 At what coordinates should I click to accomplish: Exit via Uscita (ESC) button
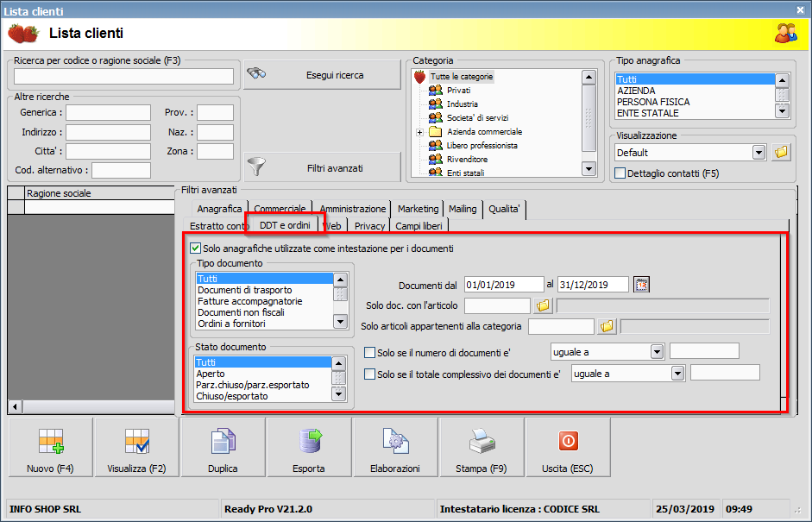(x=568, y=448)
